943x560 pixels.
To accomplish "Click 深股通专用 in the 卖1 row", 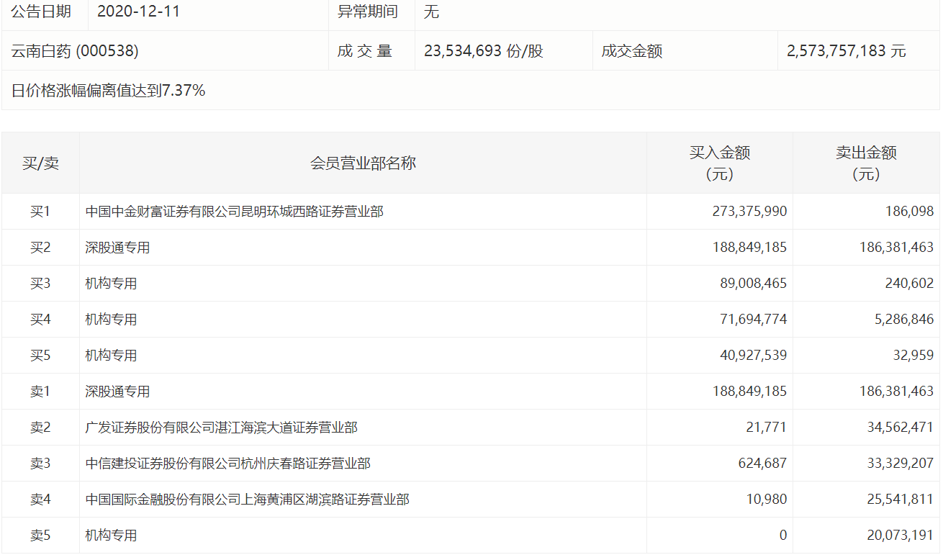I will pyautogui.click(x=117, y=392).
